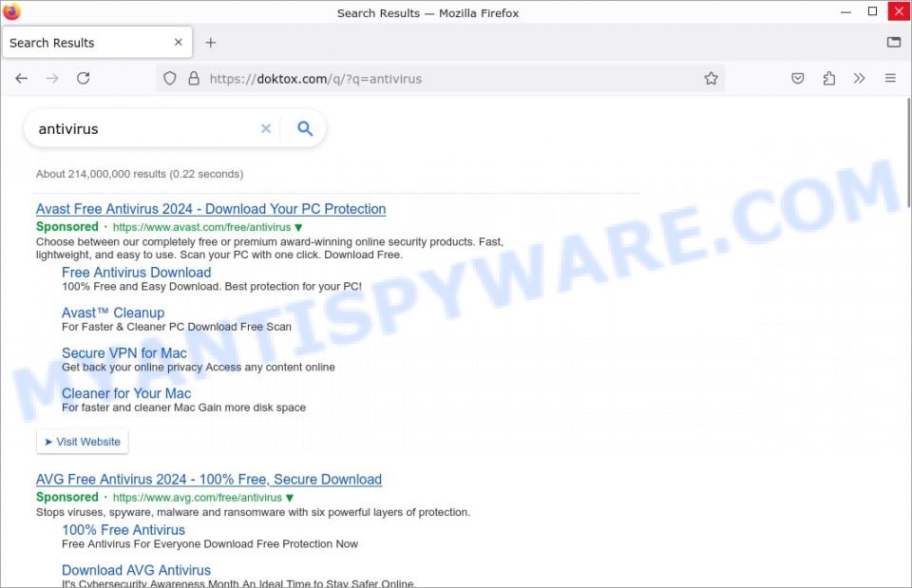912x588 pixels.
Task: Click the AVG ad 'Sponsored' label
Action: click(66, 497)
